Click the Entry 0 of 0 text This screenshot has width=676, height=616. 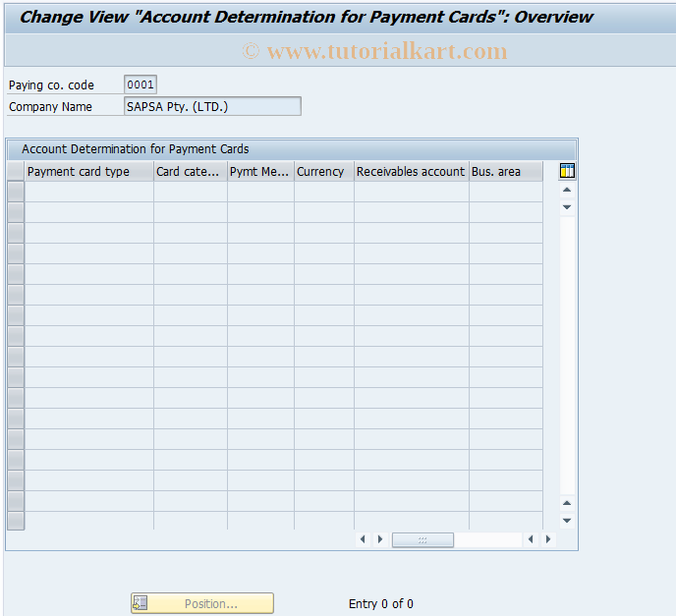[x=380, y=603]
